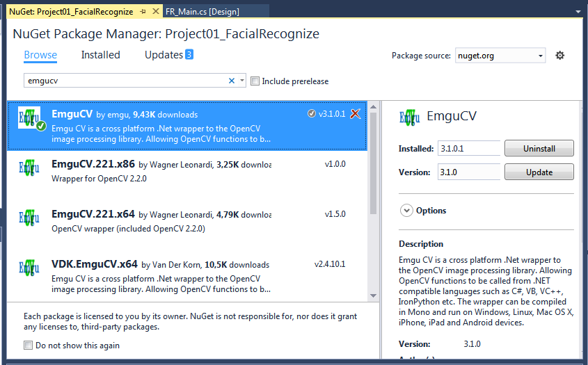Click 'Wrapper for OpenCV 2.2.0' description
The width and height of the screenshot is (588, 365).
point(99,179)
